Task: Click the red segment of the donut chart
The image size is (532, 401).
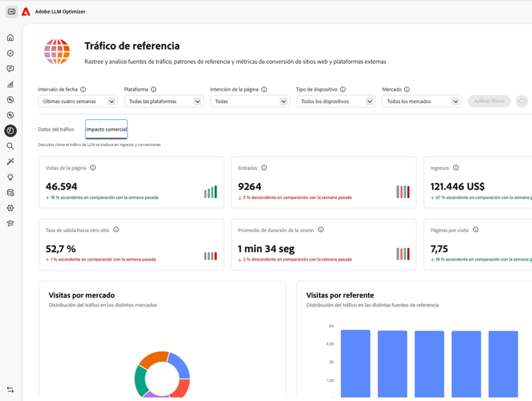Action: click(181, 388)
